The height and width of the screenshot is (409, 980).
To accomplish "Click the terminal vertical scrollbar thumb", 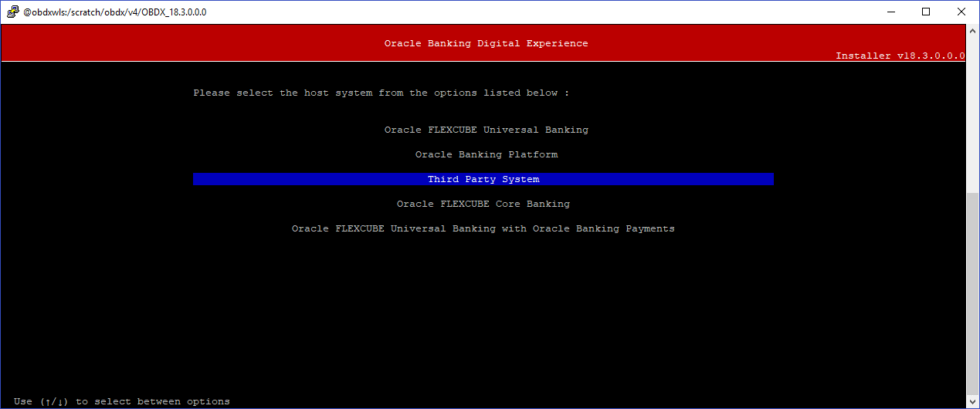I will (x=972, y=293).
